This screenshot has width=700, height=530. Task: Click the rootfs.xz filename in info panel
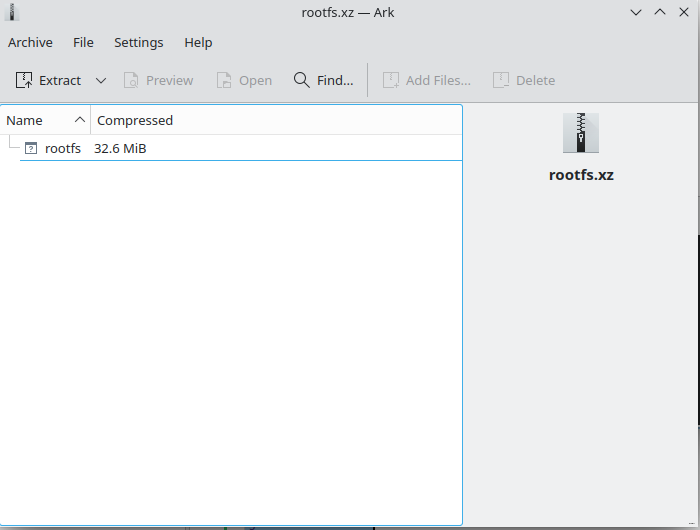click(x=581, y=174)
